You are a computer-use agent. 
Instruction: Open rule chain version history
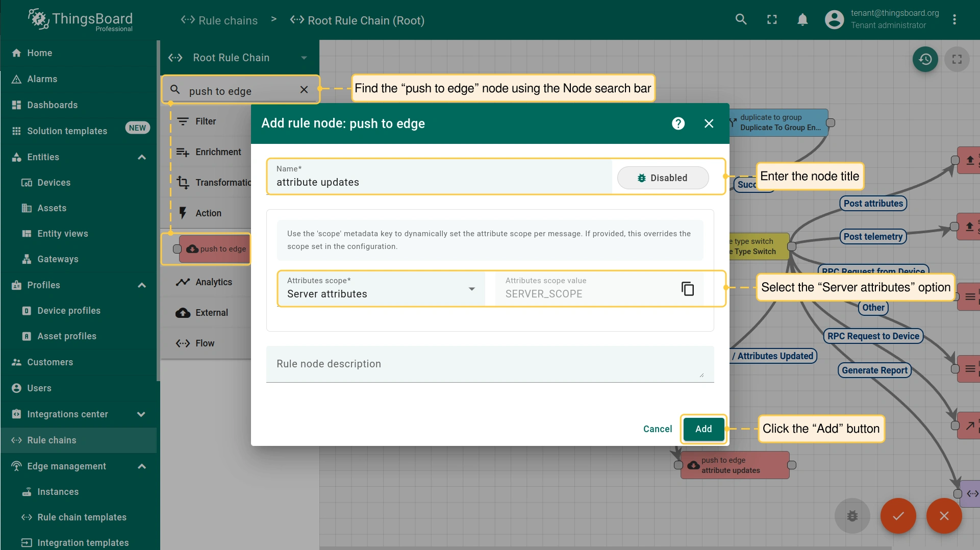pyautogui.click(x=925, y=59)
